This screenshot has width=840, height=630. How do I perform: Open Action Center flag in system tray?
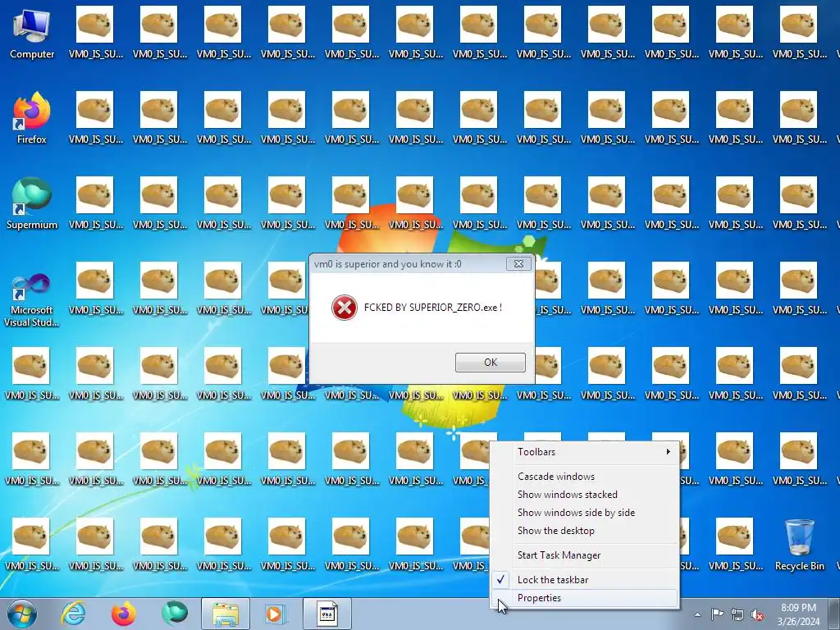(717, 614)
